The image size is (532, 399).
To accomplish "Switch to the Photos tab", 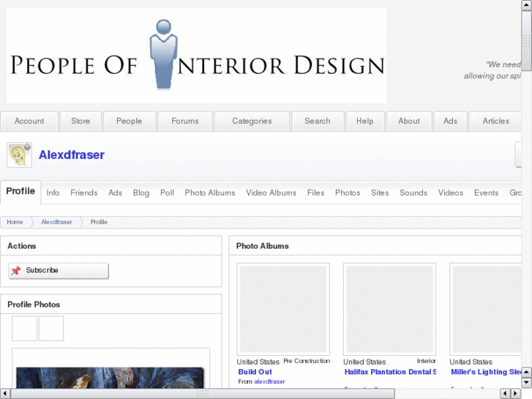I will 348,193.
